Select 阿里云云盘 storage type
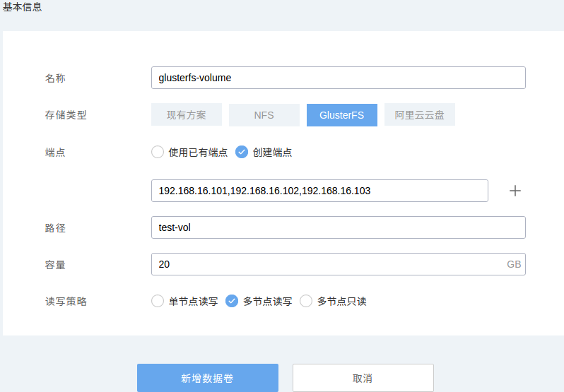 pos(420,115)
